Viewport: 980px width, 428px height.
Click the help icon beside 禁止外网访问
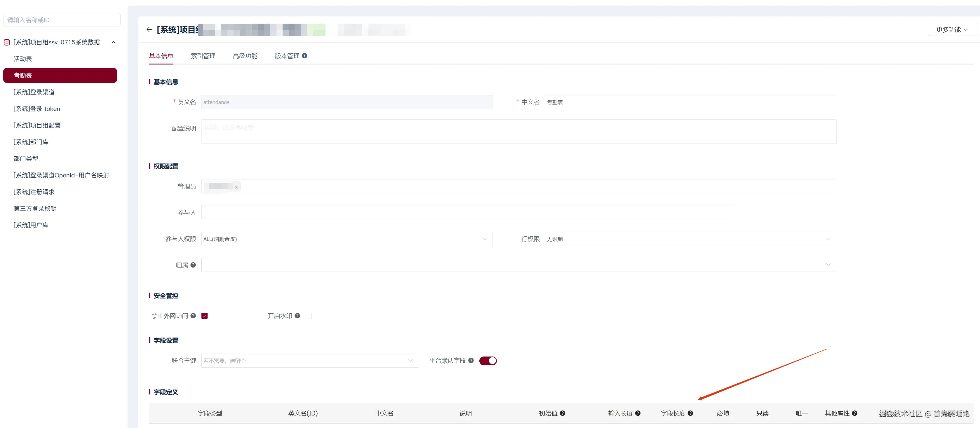pyautogui.click(x=193, y=315)
